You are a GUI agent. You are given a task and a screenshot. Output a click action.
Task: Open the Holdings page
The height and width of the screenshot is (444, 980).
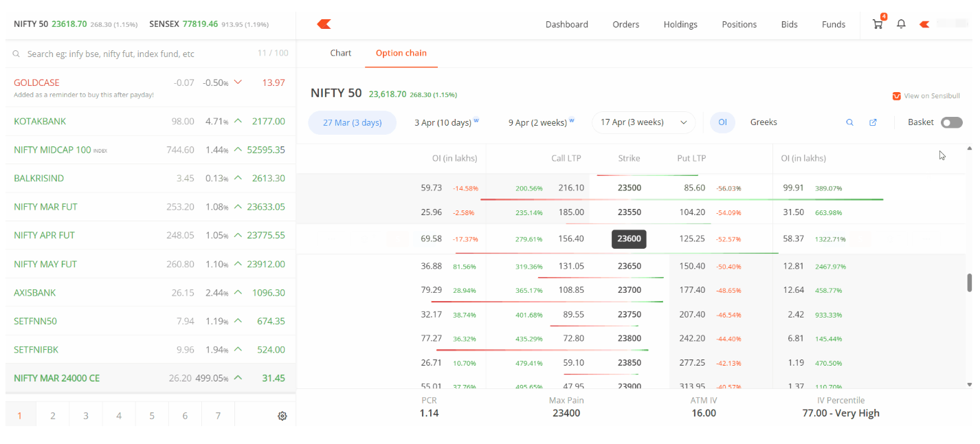click(x=680, y=24)
